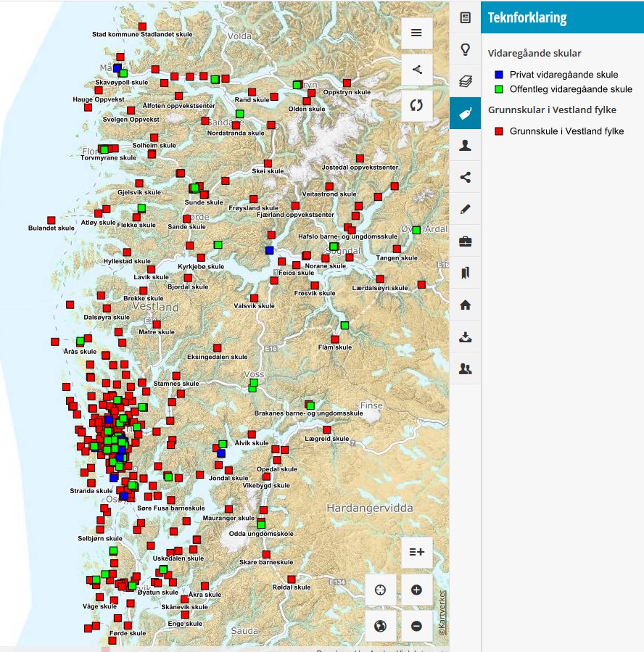
Task: Click the green Offentleg vidaregåande skule swatch
Action: [x=498, y=89]
